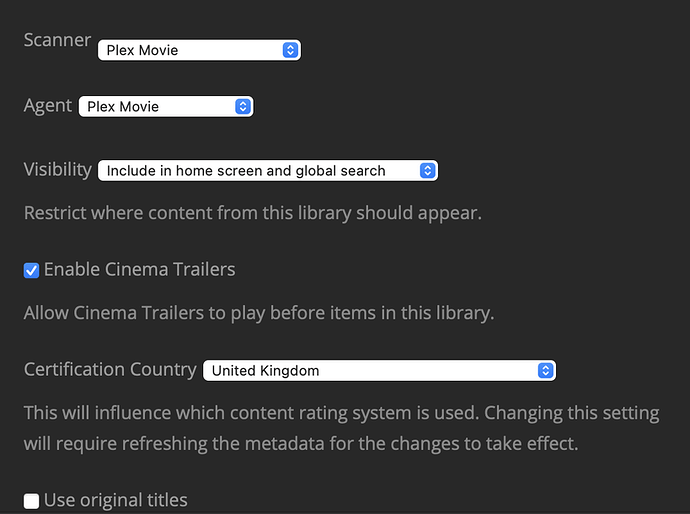Click the "Use original titles" label text
690x514 pixels.
tap(116, 500)
